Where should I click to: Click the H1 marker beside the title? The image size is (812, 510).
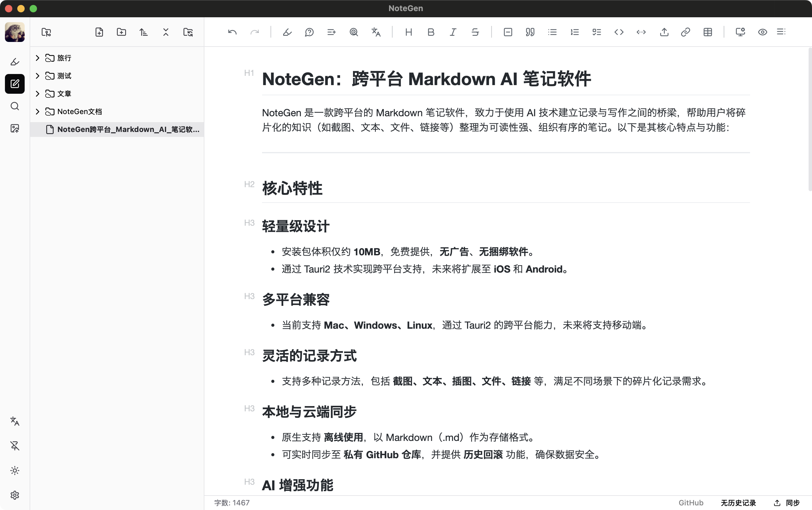point(249,73)
